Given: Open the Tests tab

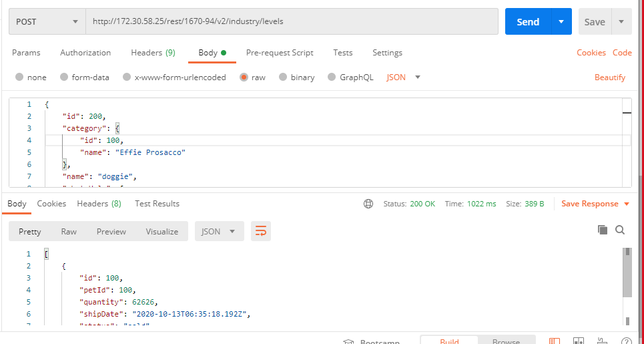Looking at the screenshot, I should coord(343,53).
